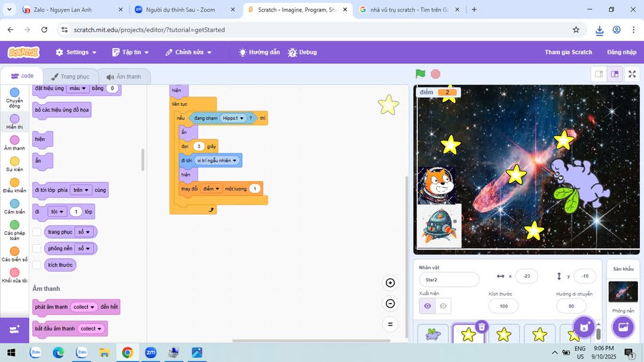Open the điểm variable dropdown in script
Viewport: 644px width, 362px height.
(x=211, y=189)
